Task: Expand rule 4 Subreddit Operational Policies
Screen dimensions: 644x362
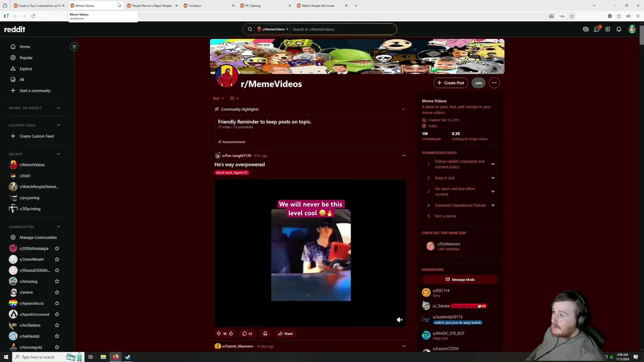Action: 493,205
